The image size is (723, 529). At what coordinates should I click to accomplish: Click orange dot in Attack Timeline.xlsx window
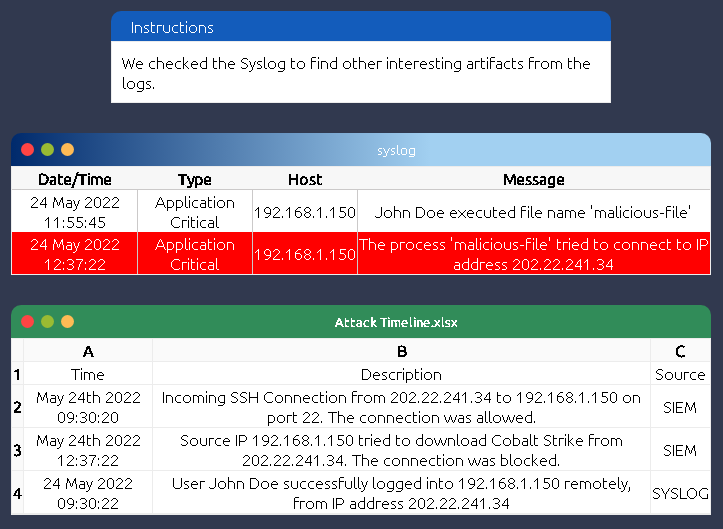tap(67, 321)
